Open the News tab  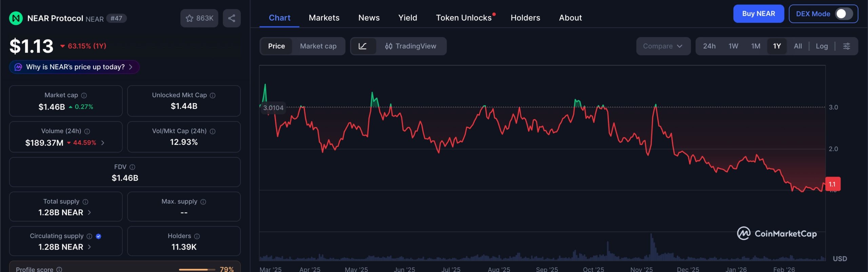369,18
